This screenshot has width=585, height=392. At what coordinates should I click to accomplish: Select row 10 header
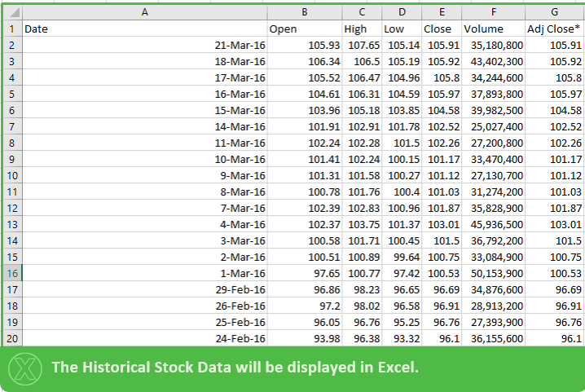click(13, 175)
